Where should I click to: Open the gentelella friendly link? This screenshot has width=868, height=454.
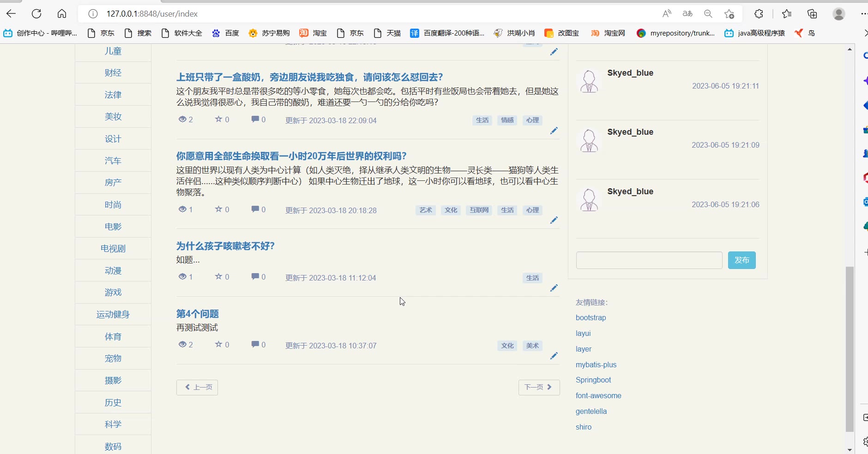[591, 411]
